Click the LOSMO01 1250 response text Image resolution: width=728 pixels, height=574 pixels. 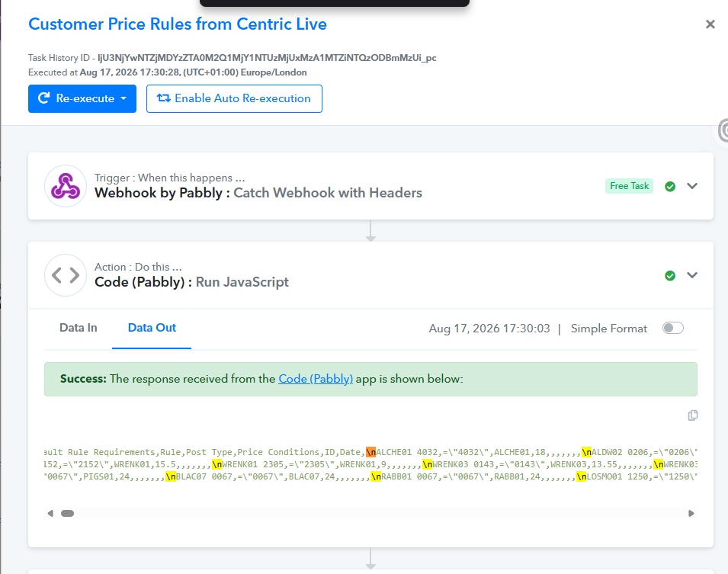(617, 476)
